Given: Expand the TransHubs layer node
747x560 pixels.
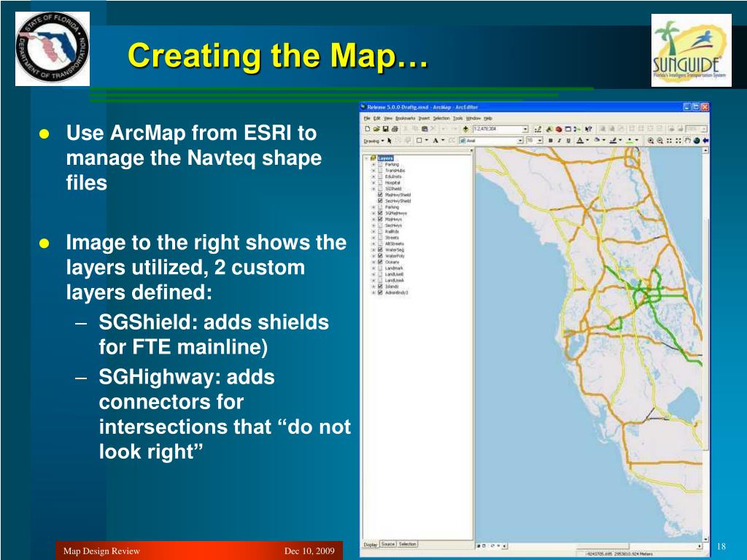Looking at the screenshot, I should tap(373, 171).
